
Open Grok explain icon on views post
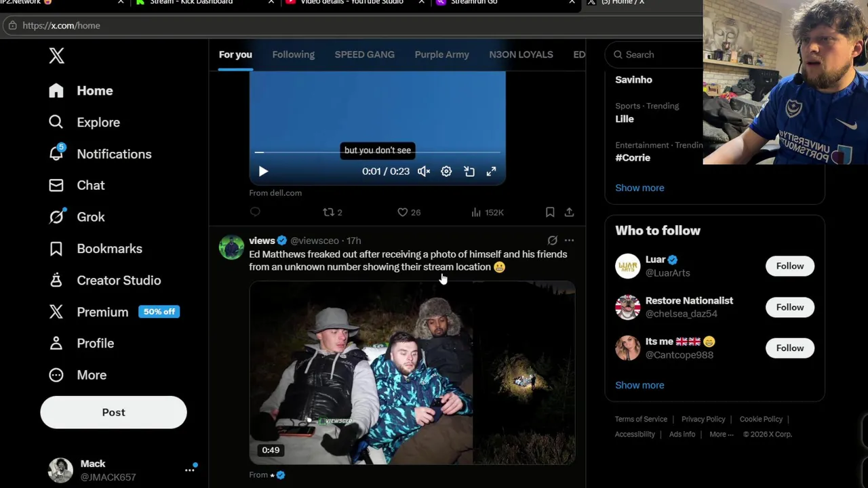pyautogui.click(x=553, y=240)
